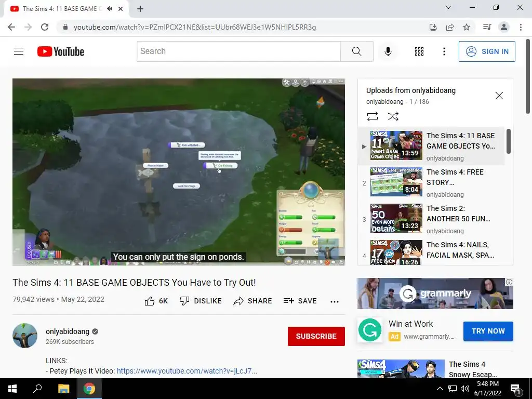Open 'The Sims 4 Snowy Escape' recommended video
The image size is (532, 399).
[435, 369]
